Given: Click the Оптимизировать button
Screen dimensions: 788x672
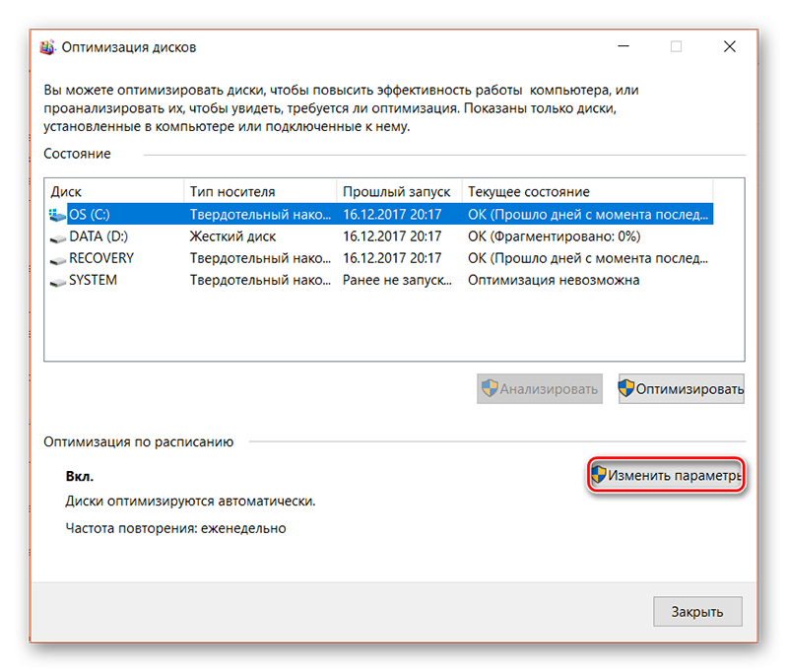Looking at the screenshot, I should point(681,388).
